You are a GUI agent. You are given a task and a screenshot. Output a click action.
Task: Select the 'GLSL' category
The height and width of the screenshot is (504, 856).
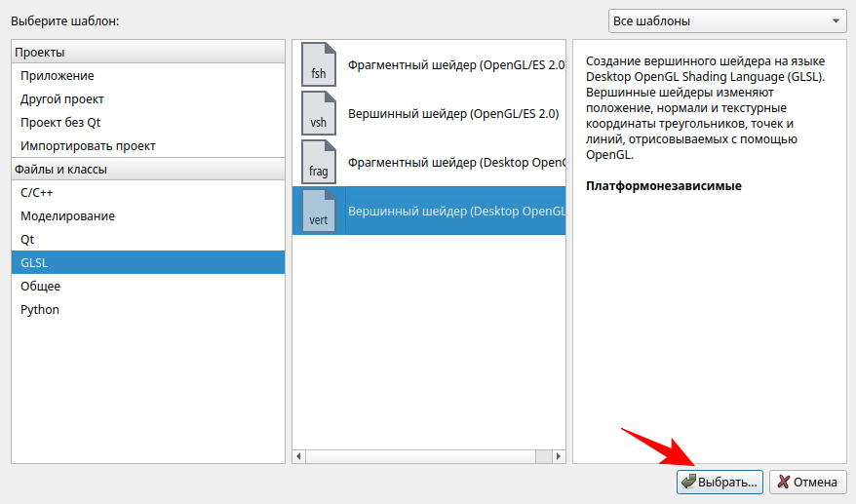pyautogui.click(x=34, y=262)
